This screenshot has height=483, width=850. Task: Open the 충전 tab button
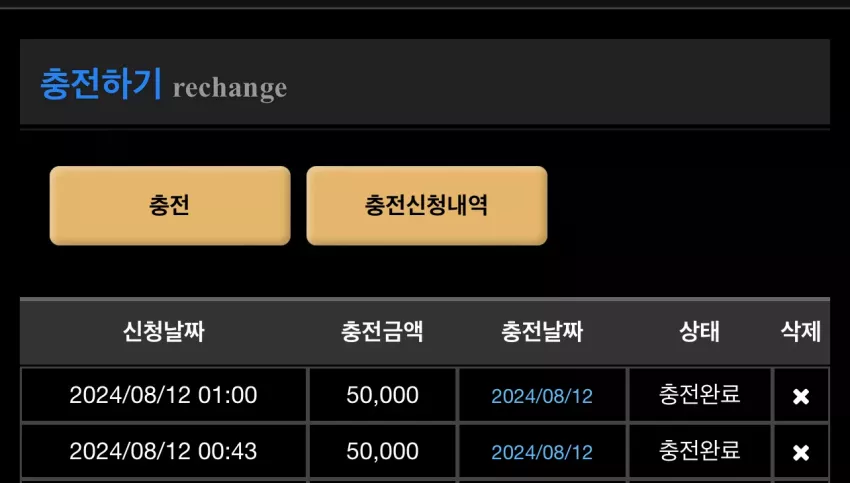170,205
